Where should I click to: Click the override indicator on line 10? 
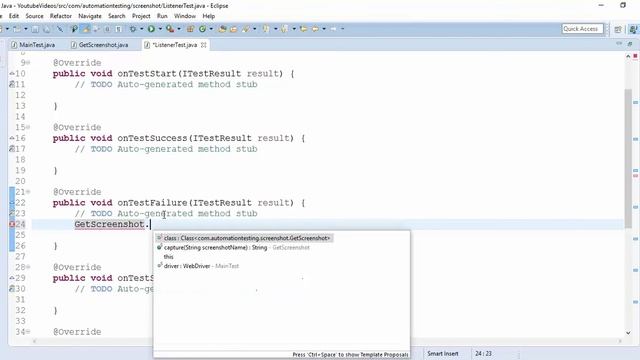12,73
